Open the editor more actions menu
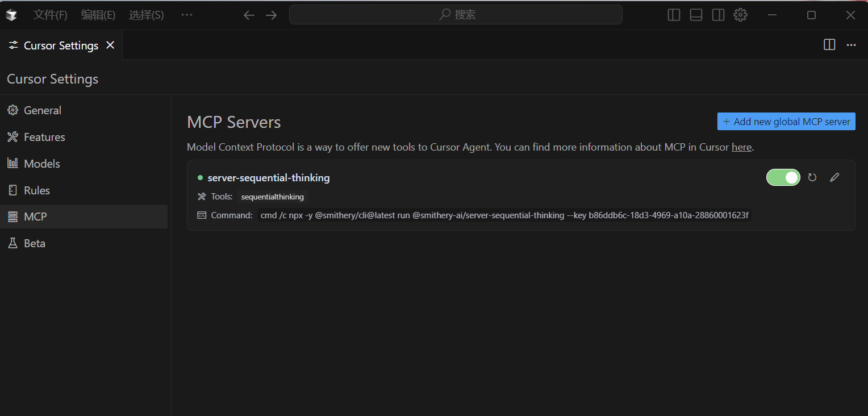The image size is (868, 416). click(x=850, y=44)
